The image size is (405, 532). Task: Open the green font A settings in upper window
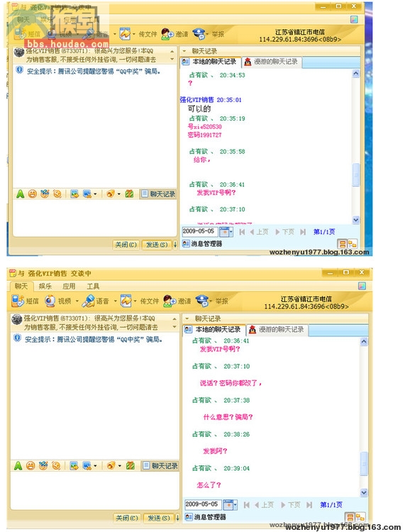click(20, 194)
